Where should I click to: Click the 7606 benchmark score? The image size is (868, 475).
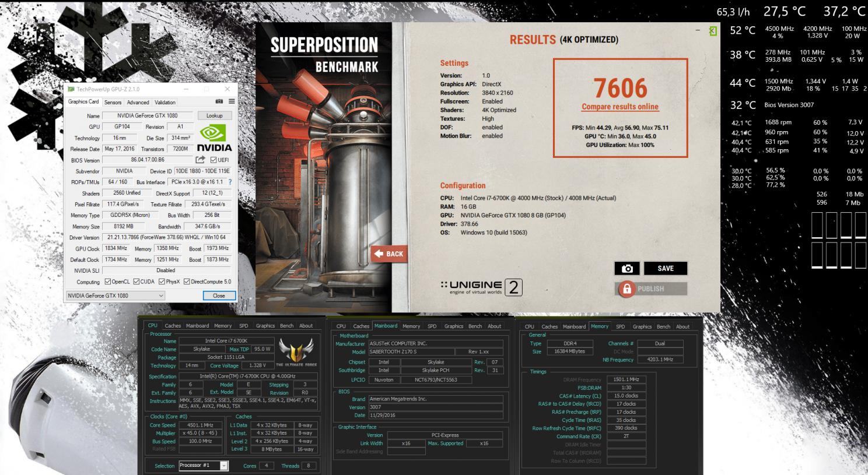point(621,88)
